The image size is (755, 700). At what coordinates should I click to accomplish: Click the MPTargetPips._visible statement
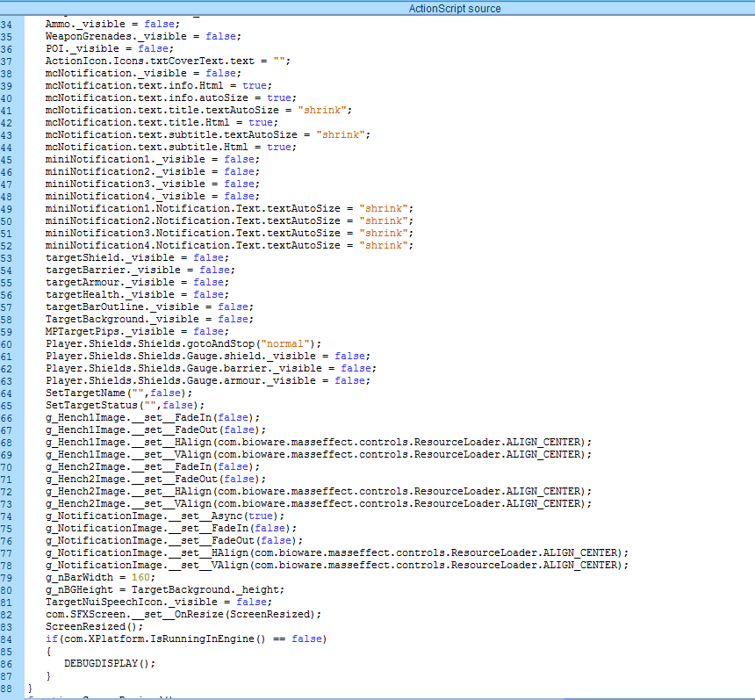point(136,331)
